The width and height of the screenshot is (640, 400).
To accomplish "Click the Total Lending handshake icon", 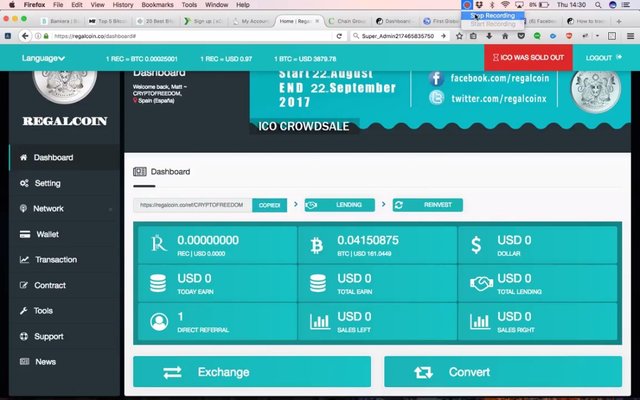I will [481, 283].
